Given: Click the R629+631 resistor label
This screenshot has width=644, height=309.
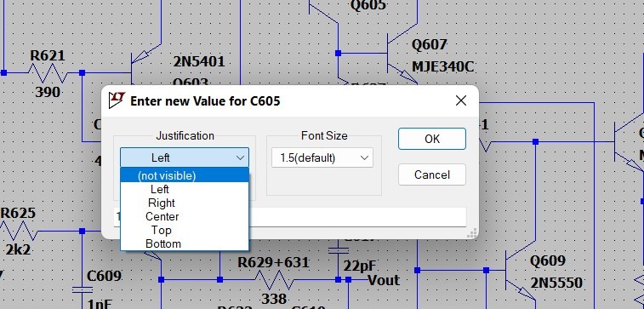Looking at the screenshot, I should (x=273, y=262).
